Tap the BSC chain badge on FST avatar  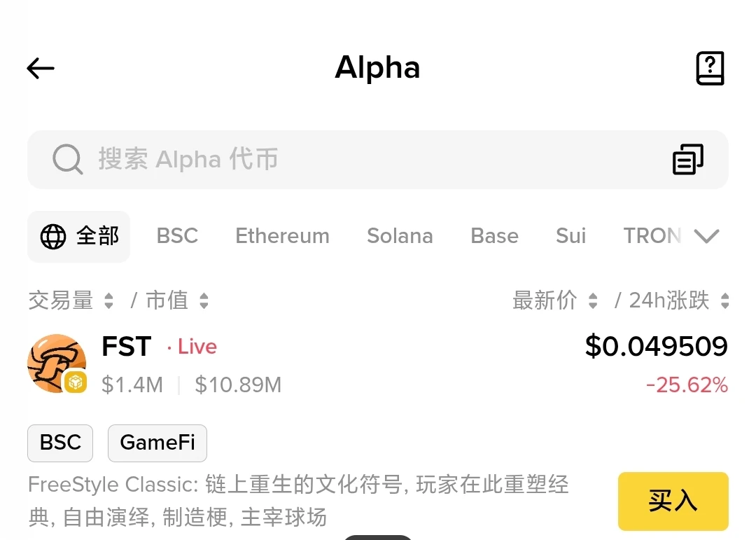(x=74, y=382)
